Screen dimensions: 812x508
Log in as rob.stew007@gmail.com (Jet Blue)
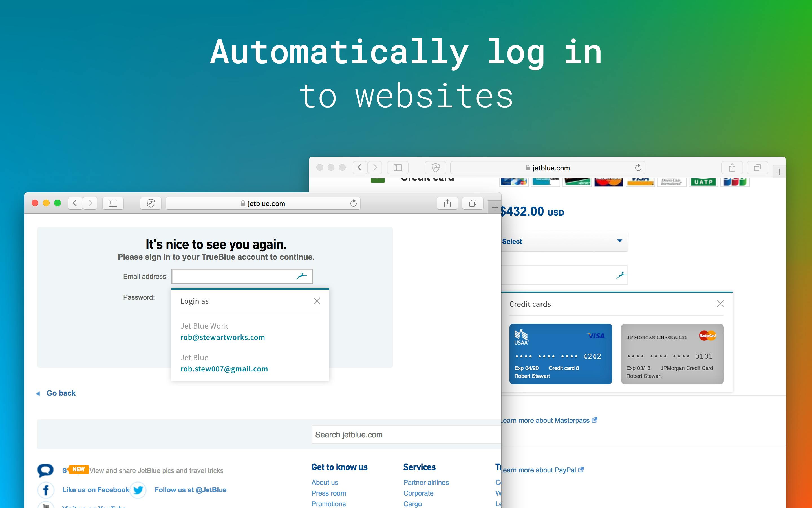pyautogui.click(x=224, y=363)
